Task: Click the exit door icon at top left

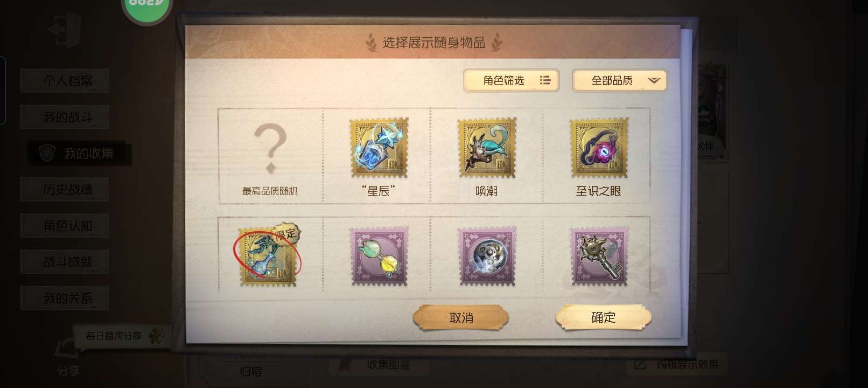Action: (64, 29)
